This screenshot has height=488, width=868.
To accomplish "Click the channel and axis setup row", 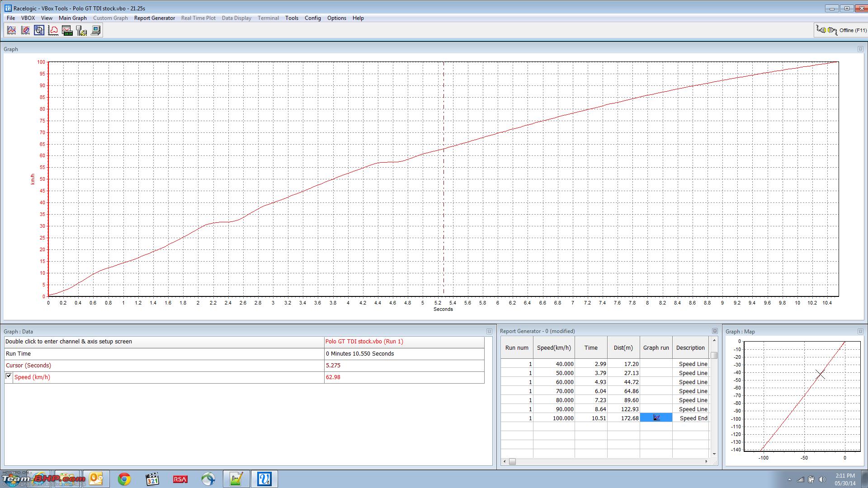I will (x=164, y=342).
